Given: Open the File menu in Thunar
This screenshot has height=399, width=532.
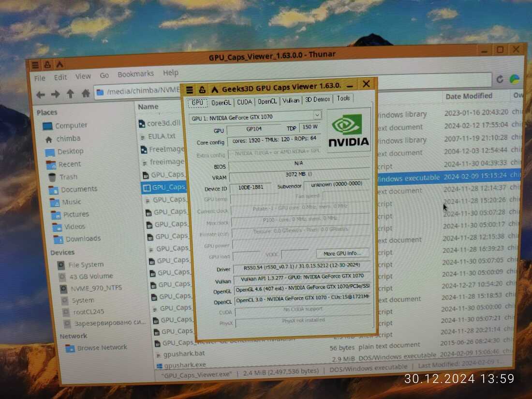Looking at the screenshot, I should click(40, 78).
